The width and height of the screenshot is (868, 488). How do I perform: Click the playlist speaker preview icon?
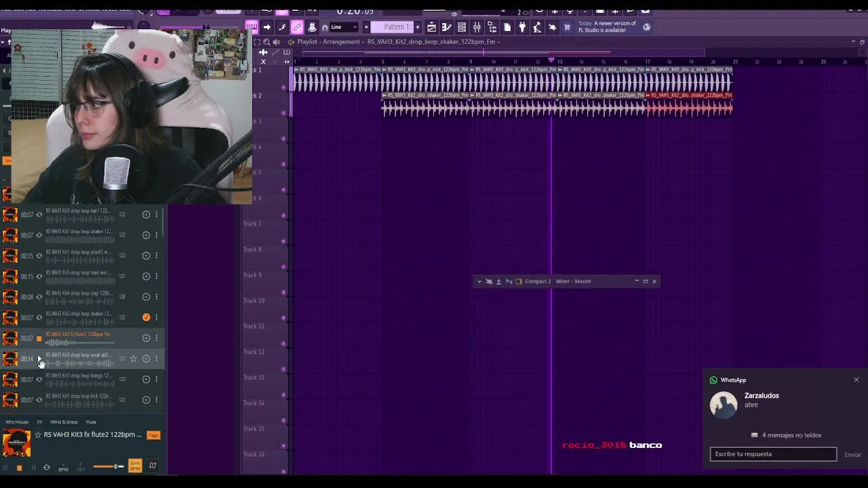[x=276, y=41]
